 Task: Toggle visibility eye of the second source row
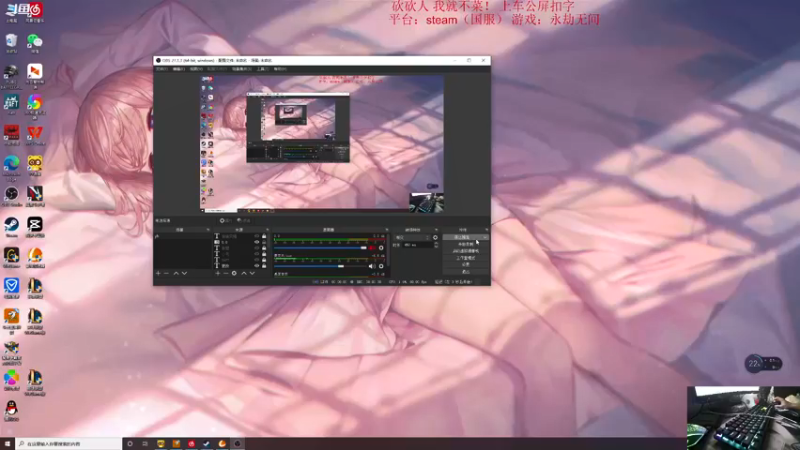click(x=257, y=242)
